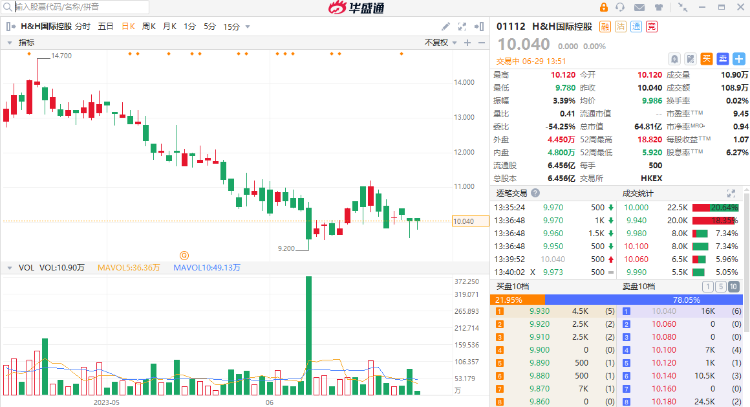Click tick trade row at 13:40:02
Screen dimensions: 750x407
554,272
